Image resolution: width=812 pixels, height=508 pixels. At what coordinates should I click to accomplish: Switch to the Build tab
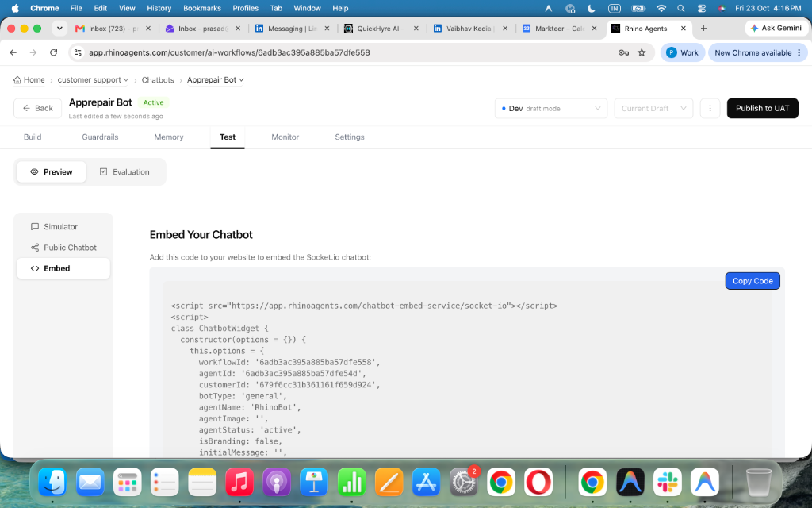click(33, 137)
